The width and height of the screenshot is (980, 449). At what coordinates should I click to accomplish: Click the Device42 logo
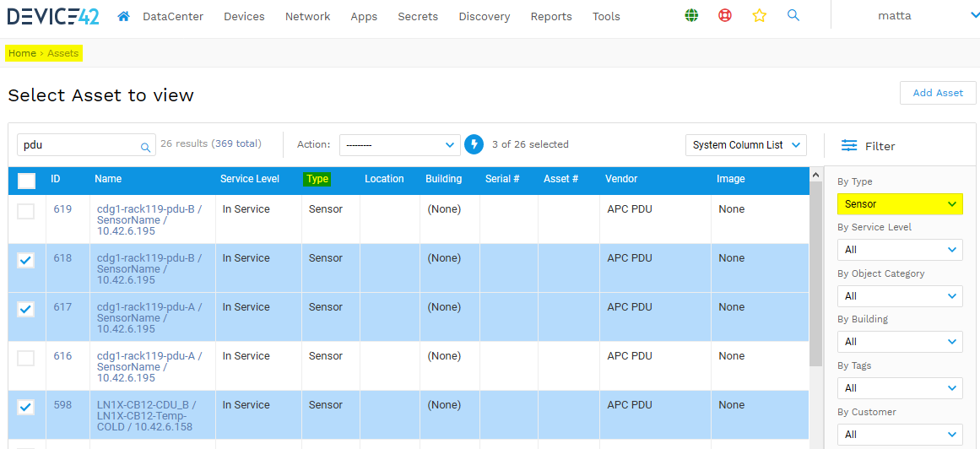click(x=53, y=17)
